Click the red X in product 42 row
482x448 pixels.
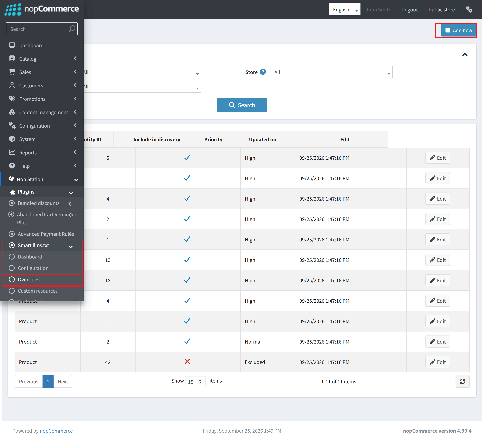click(x=187, y=361)
